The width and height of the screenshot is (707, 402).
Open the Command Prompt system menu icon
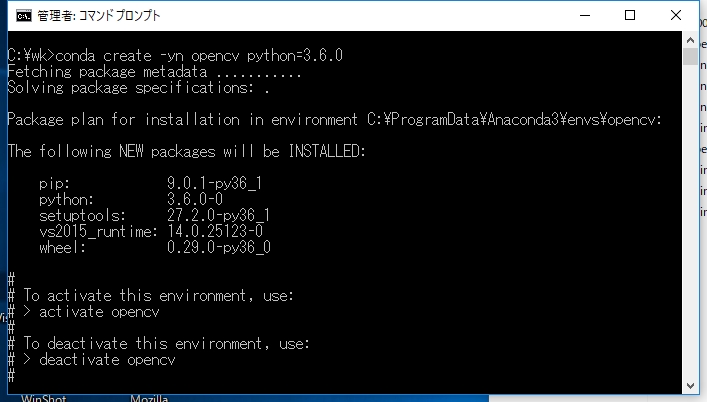(23, 16)
